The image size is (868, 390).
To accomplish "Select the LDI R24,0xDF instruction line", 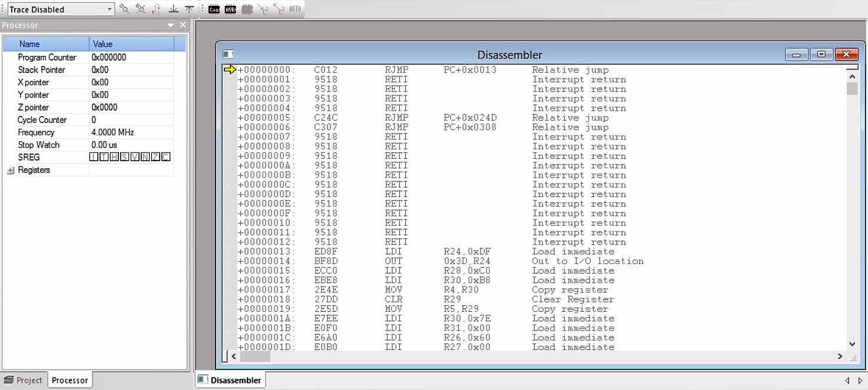I will coord(426,251).
